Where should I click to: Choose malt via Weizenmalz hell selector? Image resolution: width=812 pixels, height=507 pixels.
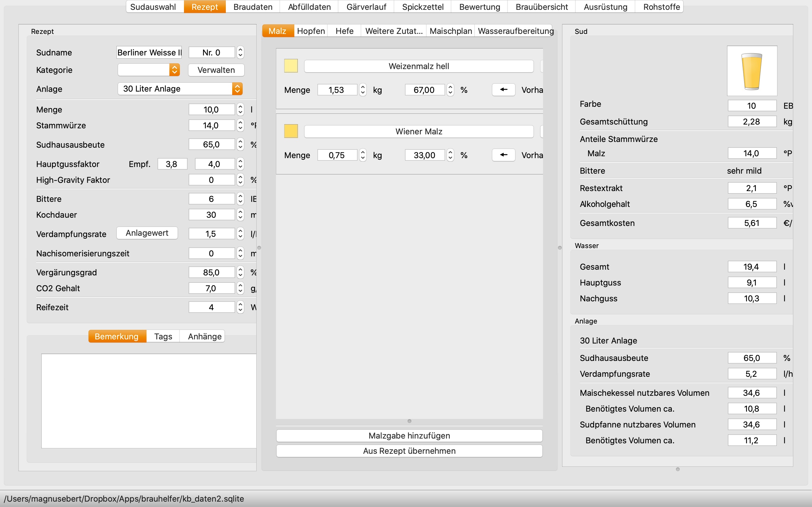[418, 66]
